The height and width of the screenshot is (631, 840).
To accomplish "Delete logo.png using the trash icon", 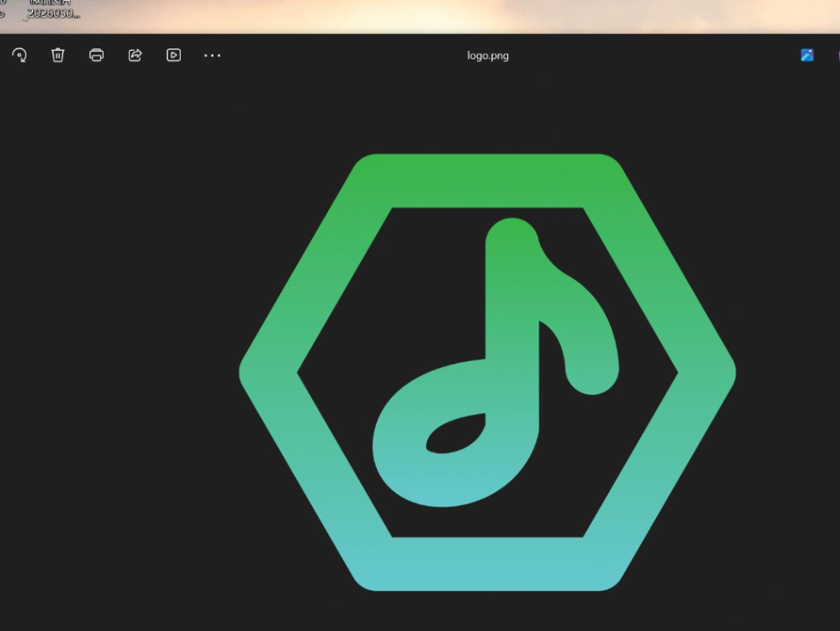I will pos(58,55).
